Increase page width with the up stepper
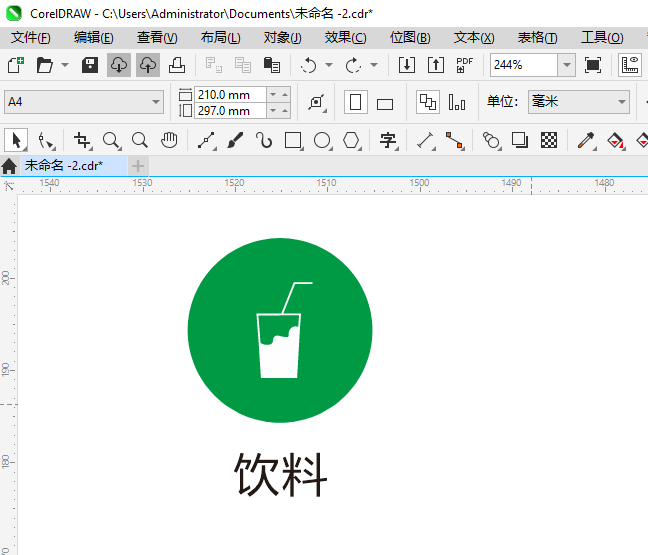Viewport: 648px width, 555px height. pos(285,95)
